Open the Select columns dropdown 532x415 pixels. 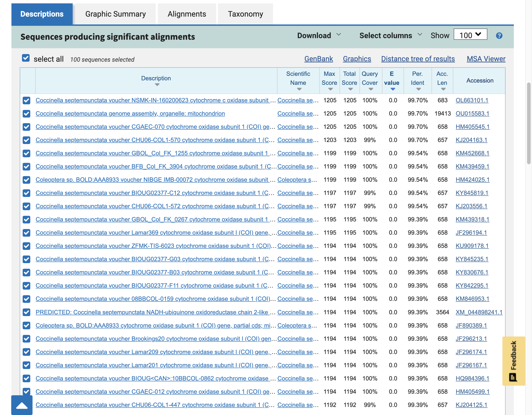click(x=390, y=36)
